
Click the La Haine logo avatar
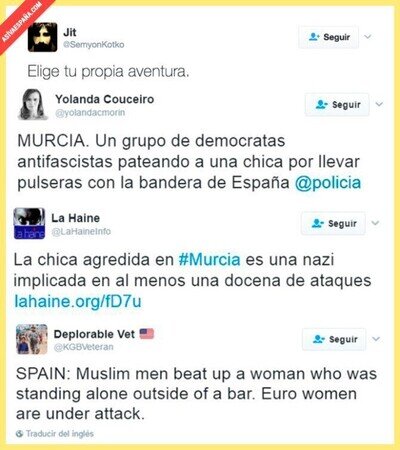(x=29, y=223)
